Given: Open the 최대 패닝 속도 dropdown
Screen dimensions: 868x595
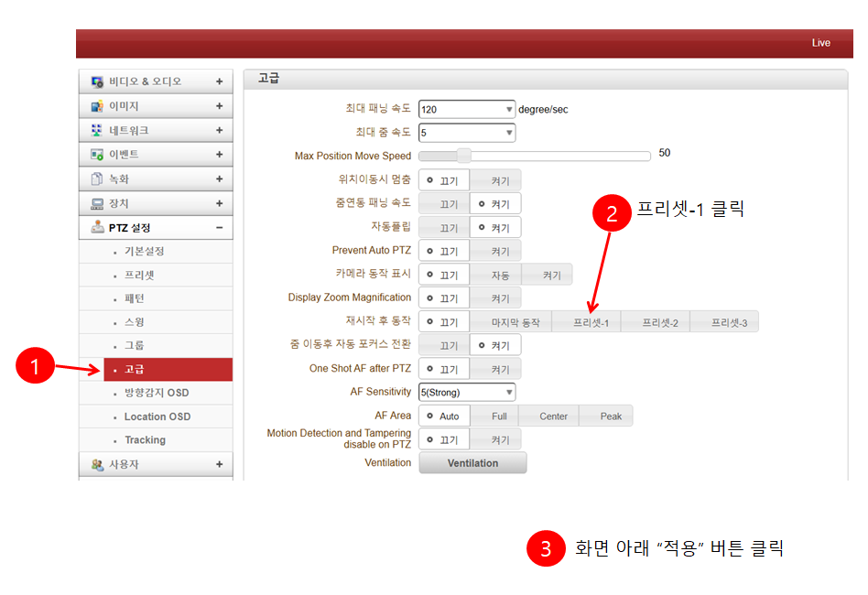Looking at the screenshot, I should [x=467, y=109].
